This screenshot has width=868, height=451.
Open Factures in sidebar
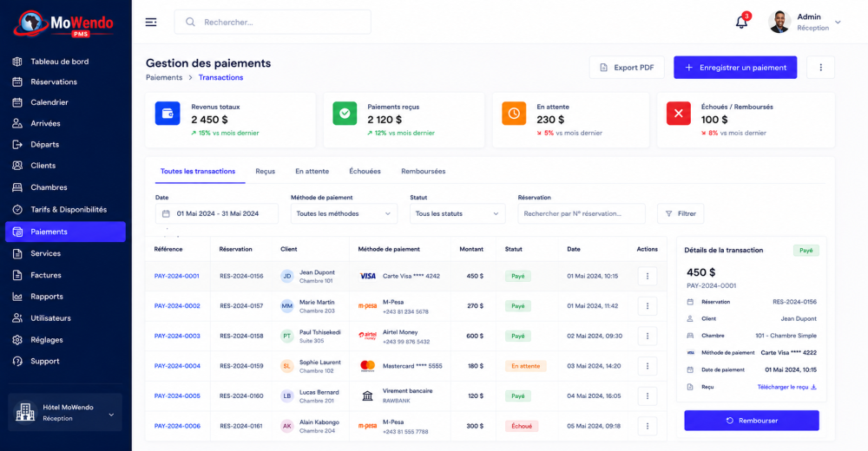tap(65, 275)
